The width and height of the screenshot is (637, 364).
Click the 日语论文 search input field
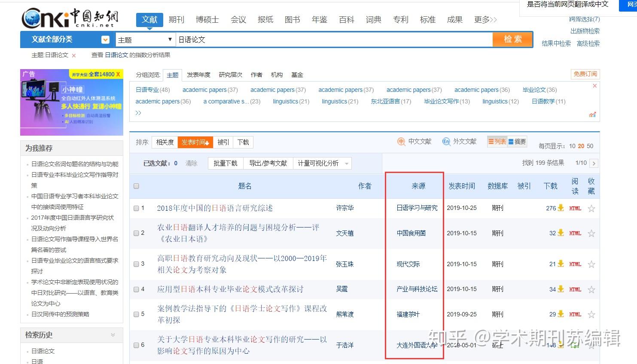click(334, 39)
